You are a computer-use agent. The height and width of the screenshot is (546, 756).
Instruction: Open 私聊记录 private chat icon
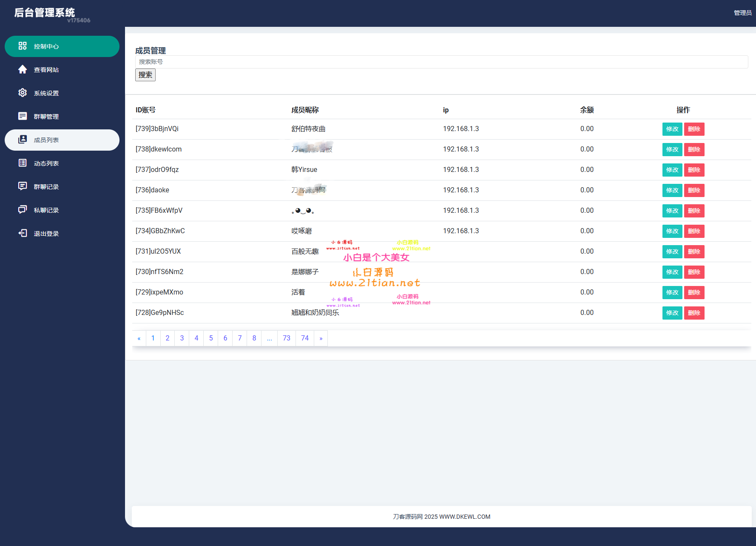[23, 209]
